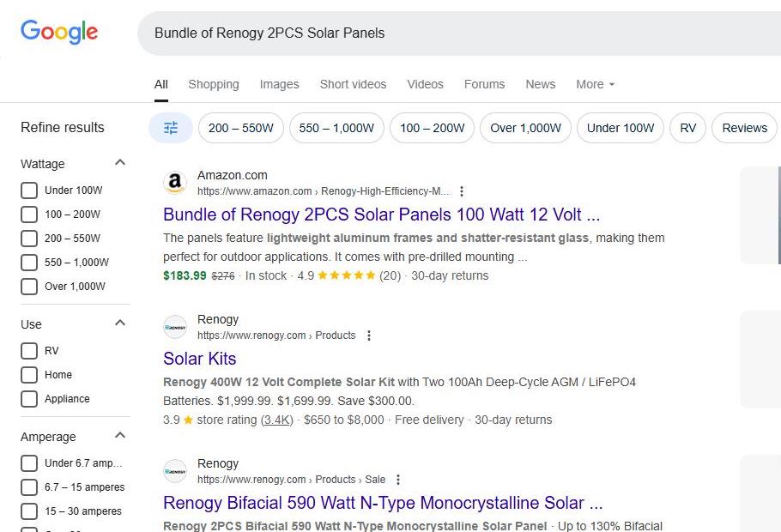Click the Renogy favicon above Solar Kits

[x=175, y=327]
